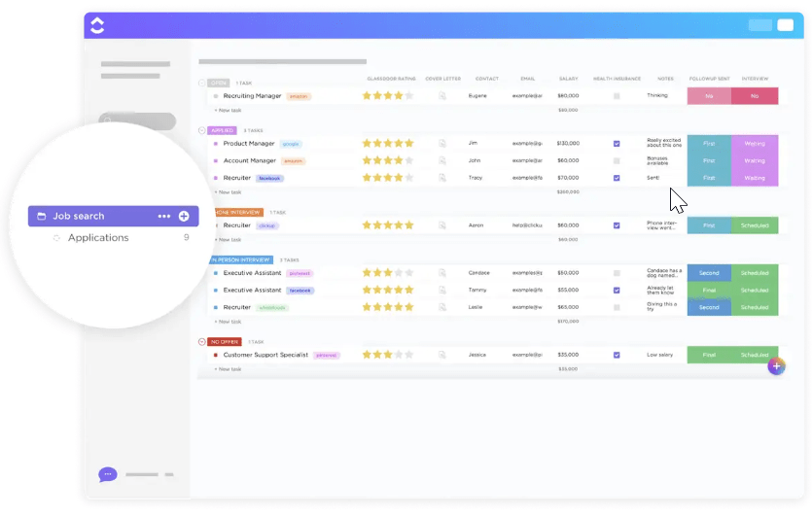Click the Health Insurance column header
812x516 pixels.
click(x=617, y=79)
